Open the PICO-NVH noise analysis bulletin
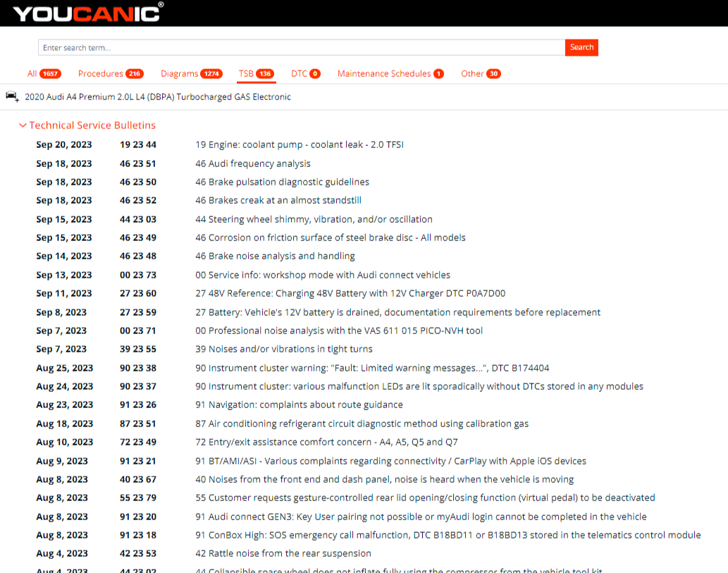The width and height of the screenshot is (728, 573). point(339,331)
